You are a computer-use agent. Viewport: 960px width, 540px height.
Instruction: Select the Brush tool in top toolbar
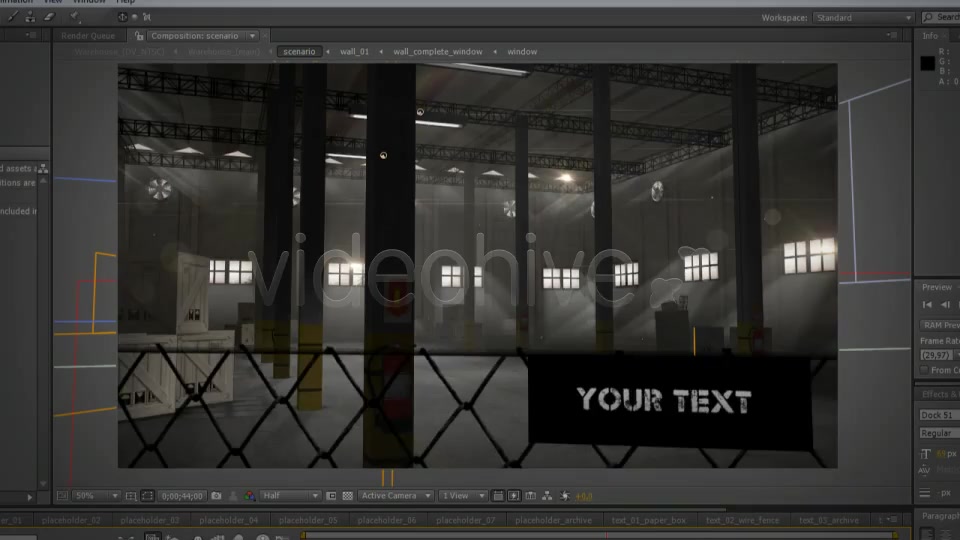click(x=13, y=17)
